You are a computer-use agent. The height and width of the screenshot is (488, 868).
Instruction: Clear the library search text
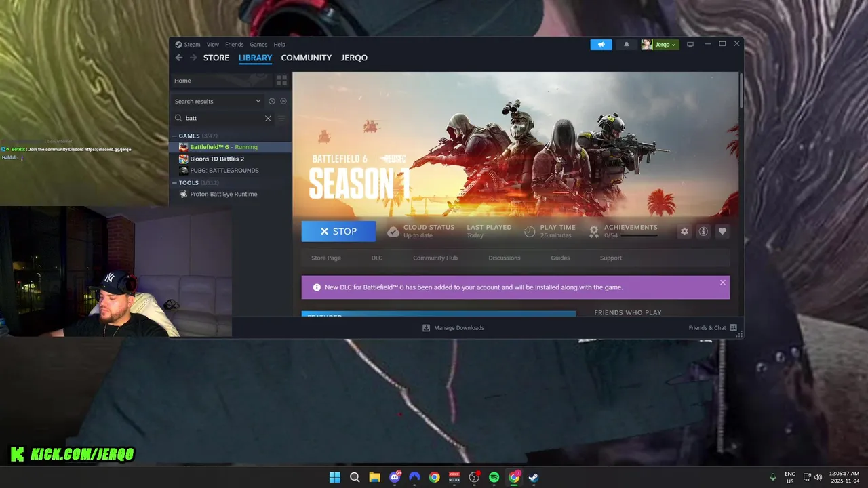[268, 118]
